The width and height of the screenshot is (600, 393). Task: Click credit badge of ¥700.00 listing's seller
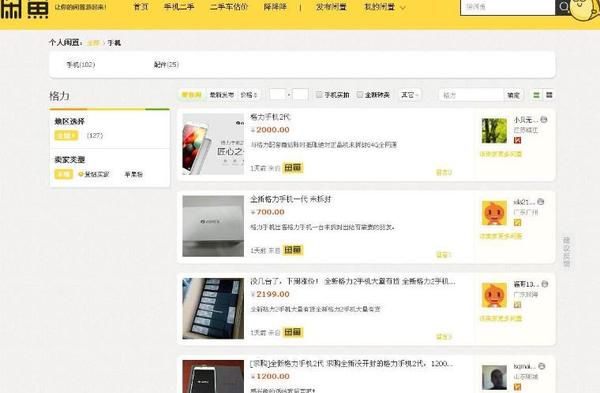pyautogui.click(x=517, y=222)
